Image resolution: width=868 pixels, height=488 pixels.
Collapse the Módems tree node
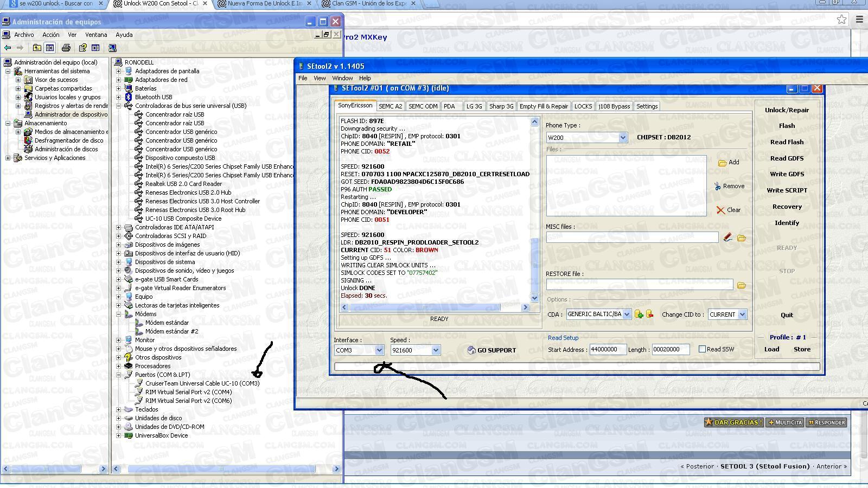point(119,314)
